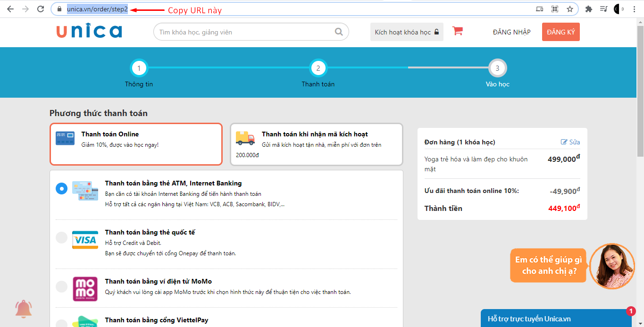Click the Sửa edit order link

[570, 142]
